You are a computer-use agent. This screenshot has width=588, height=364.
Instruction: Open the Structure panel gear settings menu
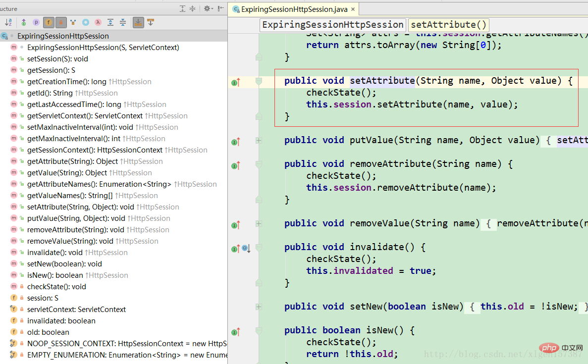click(x=208, y=8)
